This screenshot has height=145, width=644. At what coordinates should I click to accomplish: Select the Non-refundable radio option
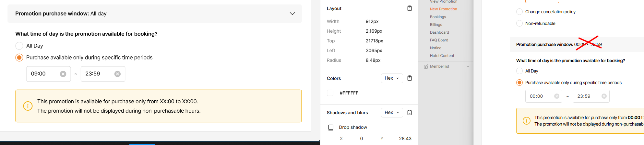[519, 23]
